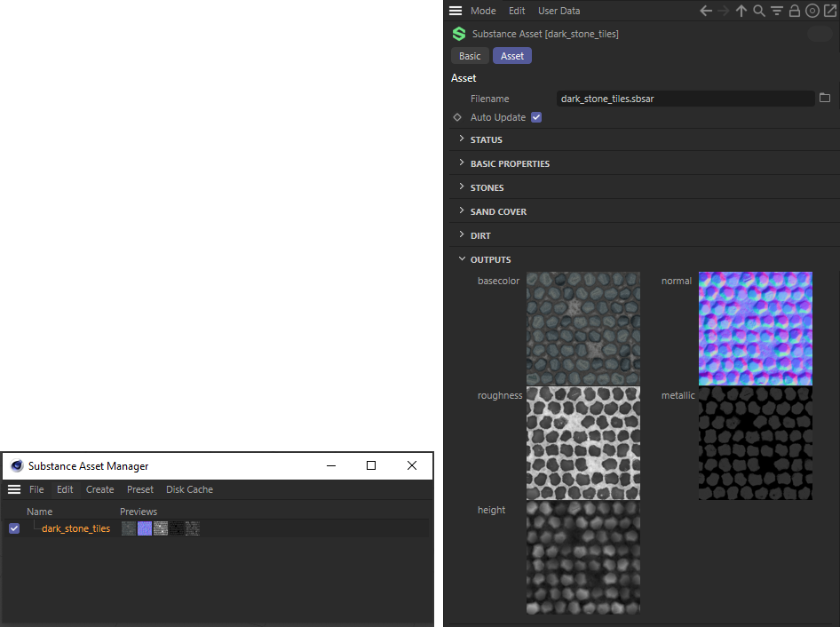Click the Previews column header

(139, 512)
